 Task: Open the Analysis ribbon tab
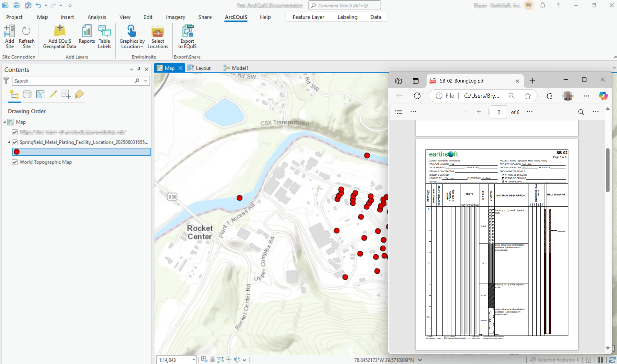[96, 17]
